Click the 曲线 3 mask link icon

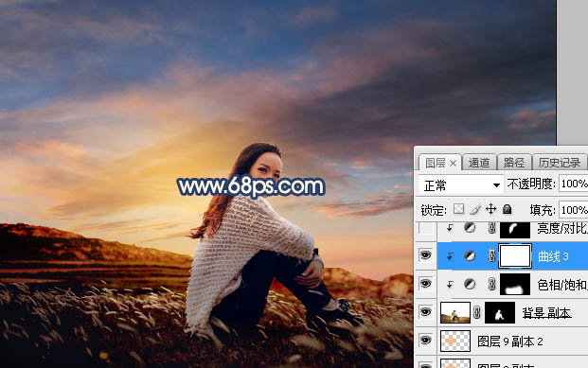coord(491,255)
